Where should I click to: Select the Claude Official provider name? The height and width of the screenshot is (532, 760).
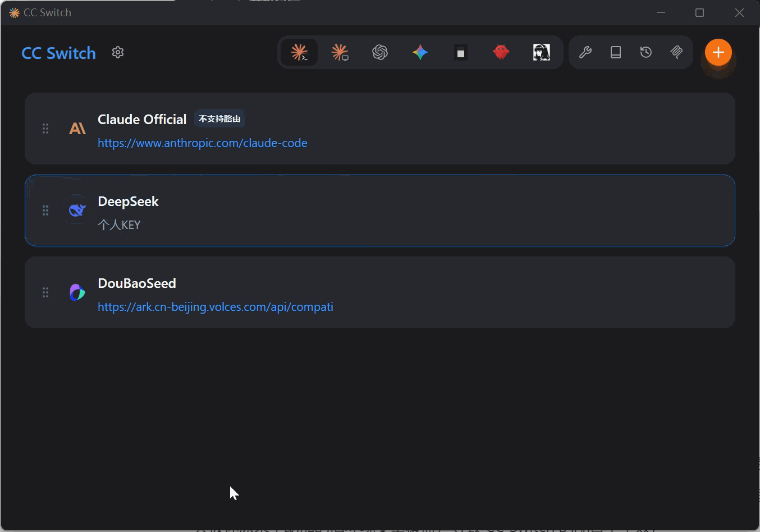142,120
